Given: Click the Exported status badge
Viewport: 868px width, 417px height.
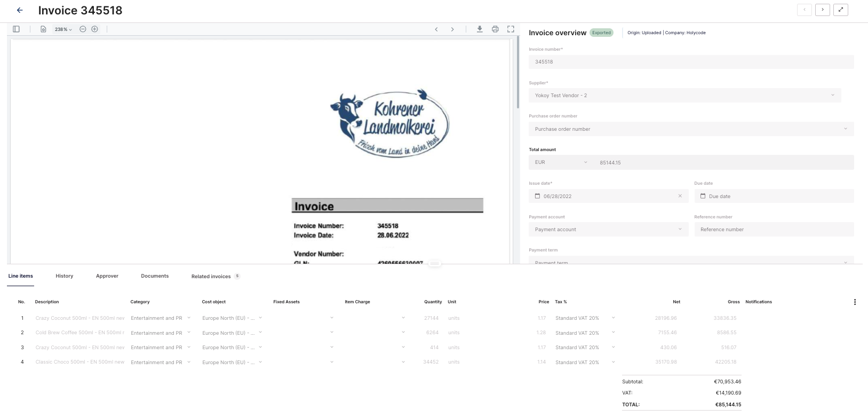Looking at the screenshot, I should point(601,33).
